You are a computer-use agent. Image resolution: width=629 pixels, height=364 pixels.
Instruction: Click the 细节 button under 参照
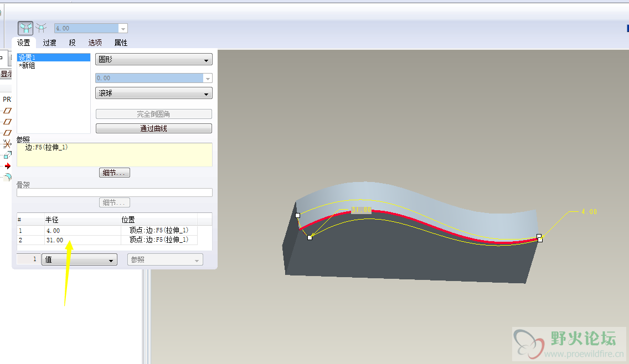pos(114,173)
